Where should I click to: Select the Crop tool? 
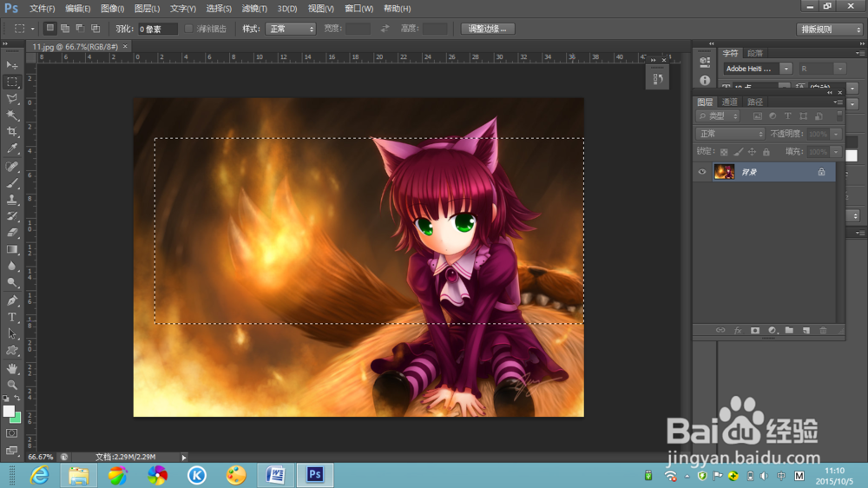11,132
